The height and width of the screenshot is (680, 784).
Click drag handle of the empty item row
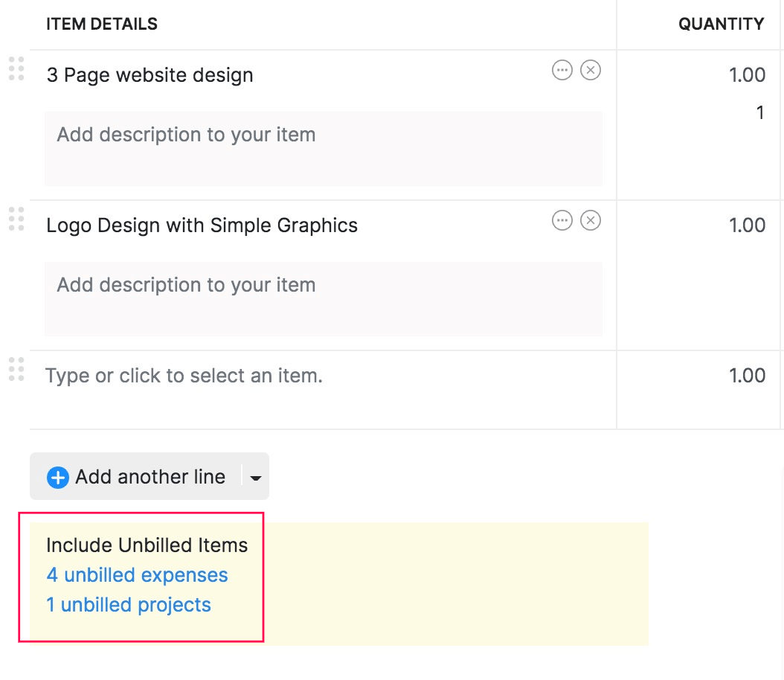pyautogui.click(x=16, y=369)
